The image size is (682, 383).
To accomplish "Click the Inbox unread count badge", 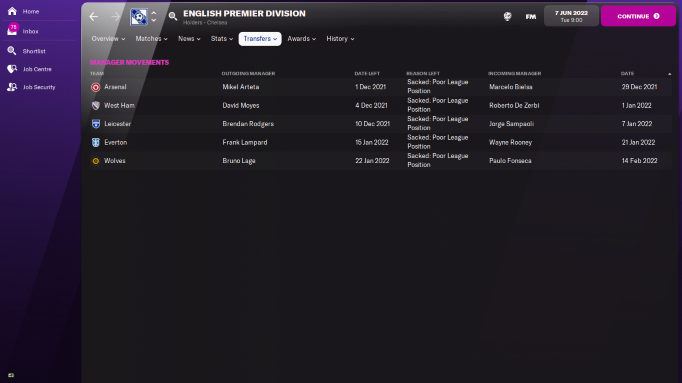I will [13, 27].
